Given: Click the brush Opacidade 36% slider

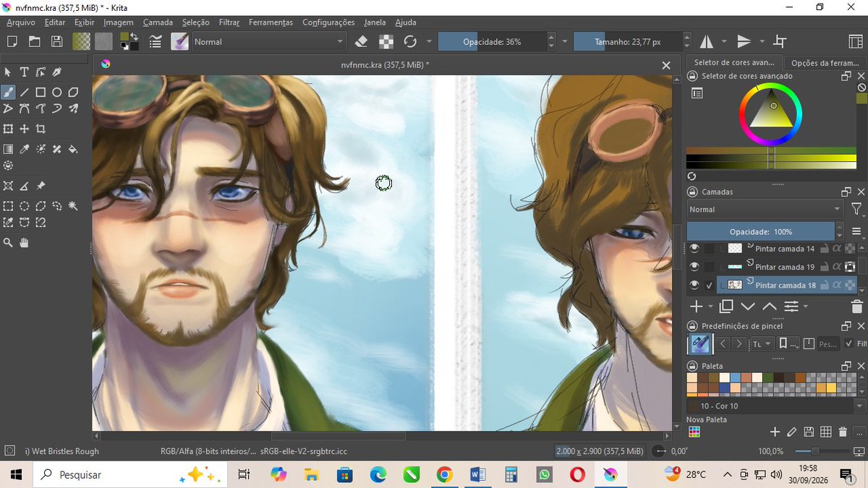Looking at the screenshot, I should click(x=492, y=42).
